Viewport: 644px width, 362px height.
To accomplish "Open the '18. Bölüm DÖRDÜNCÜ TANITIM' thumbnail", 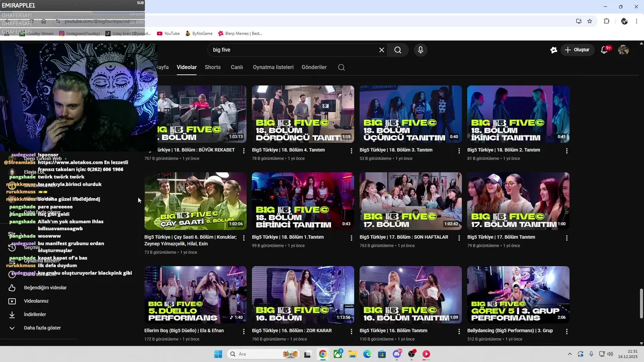I will coord(303,114).
